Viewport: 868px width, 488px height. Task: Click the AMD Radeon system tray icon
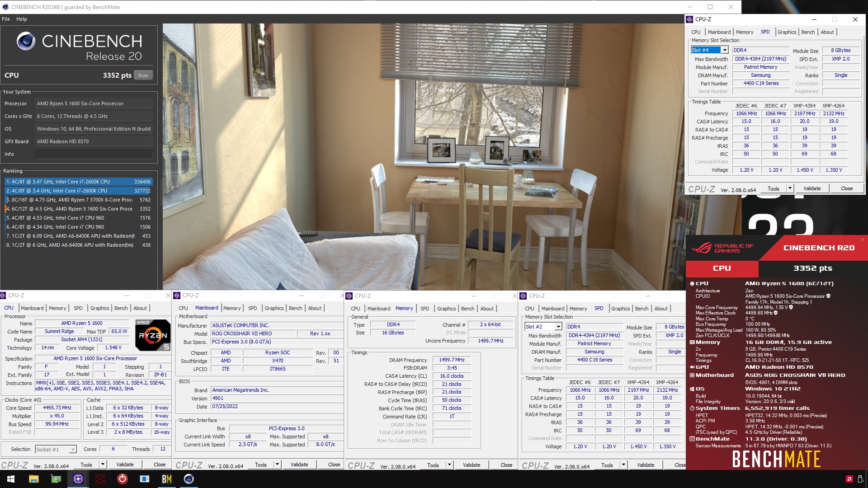point(849,479)
